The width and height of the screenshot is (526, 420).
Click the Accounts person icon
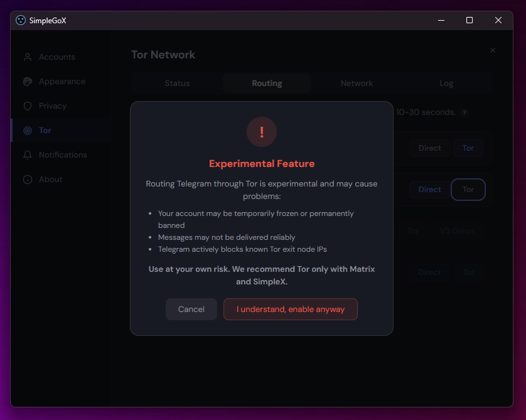[x=28, y=57]
